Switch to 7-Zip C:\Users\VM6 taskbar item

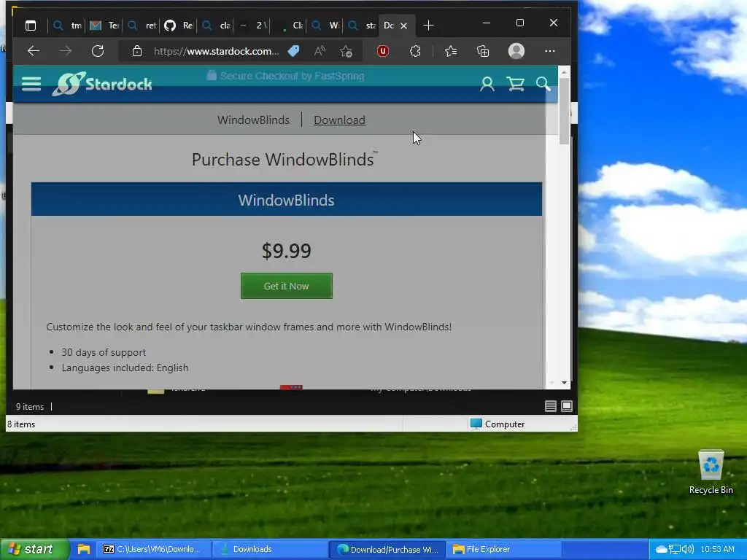tap(153, 549)
